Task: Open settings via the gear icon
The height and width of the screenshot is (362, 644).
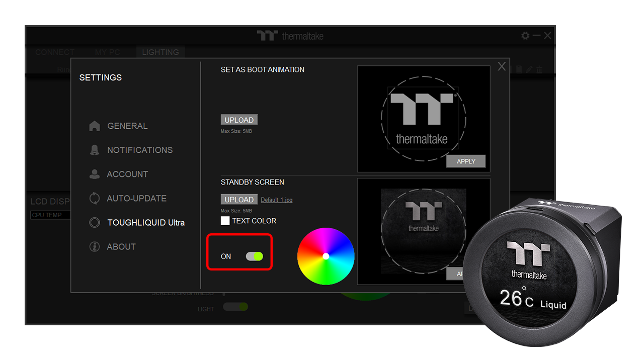Action: pos(525,36)
